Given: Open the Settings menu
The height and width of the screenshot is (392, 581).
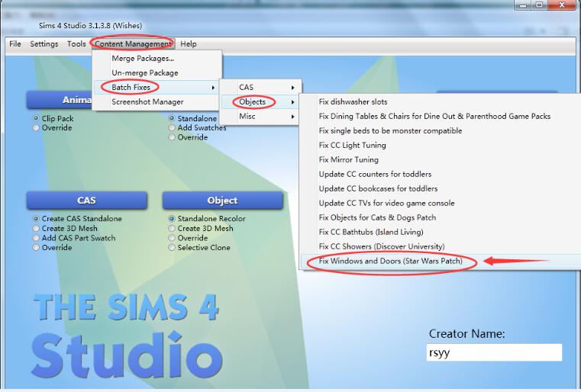Looking at the screenshot, I should pos(44,43).
